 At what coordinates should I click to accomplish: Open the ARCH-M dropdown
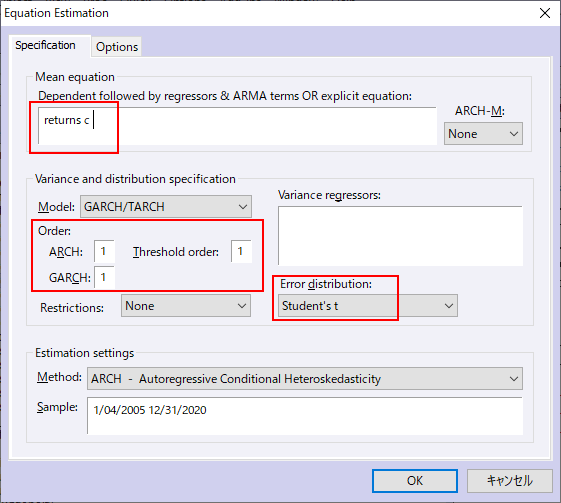point(483,134)
